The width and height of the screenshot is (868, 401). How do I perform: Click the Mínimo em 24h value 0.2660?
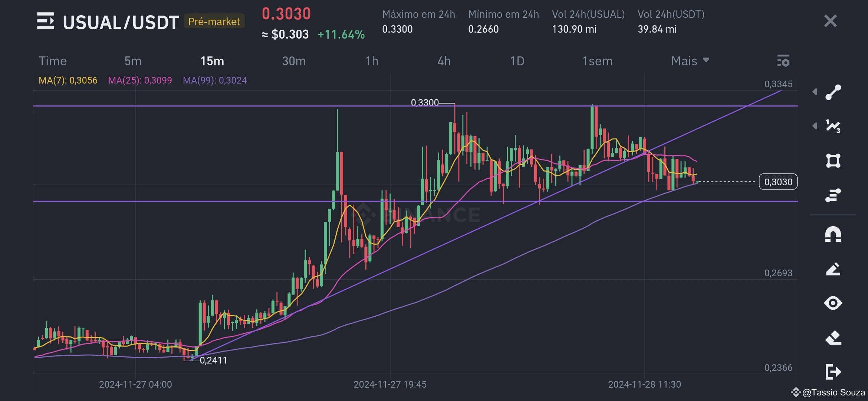483,29
